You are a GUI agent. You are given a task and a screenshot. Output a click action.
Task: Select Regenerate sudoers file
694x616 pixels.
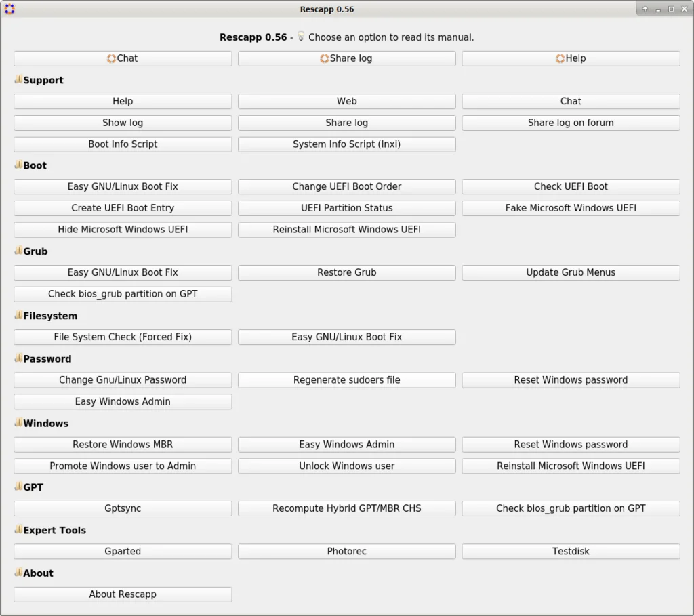[x=346, y=380]
